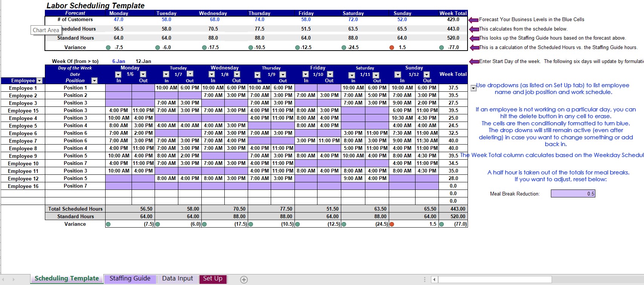Open the Employee column filter dropdown

tap(39, 81)
